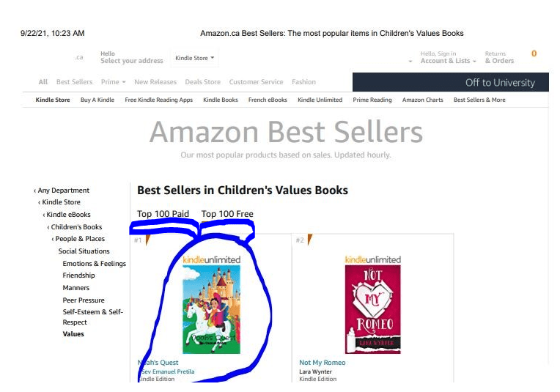Open Kindle Unlimited in the sub-navigation bar
The width and height of the screenshot is (560, 392).
(x=320, y=100)
